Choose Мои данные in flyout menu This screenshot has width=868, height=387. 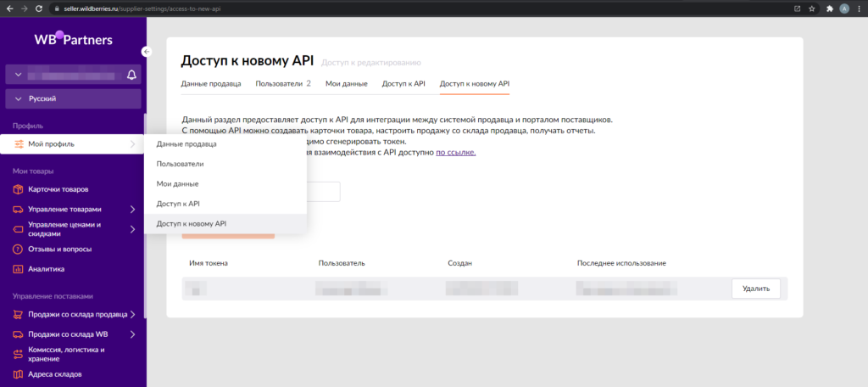click(x=225, y=184)
